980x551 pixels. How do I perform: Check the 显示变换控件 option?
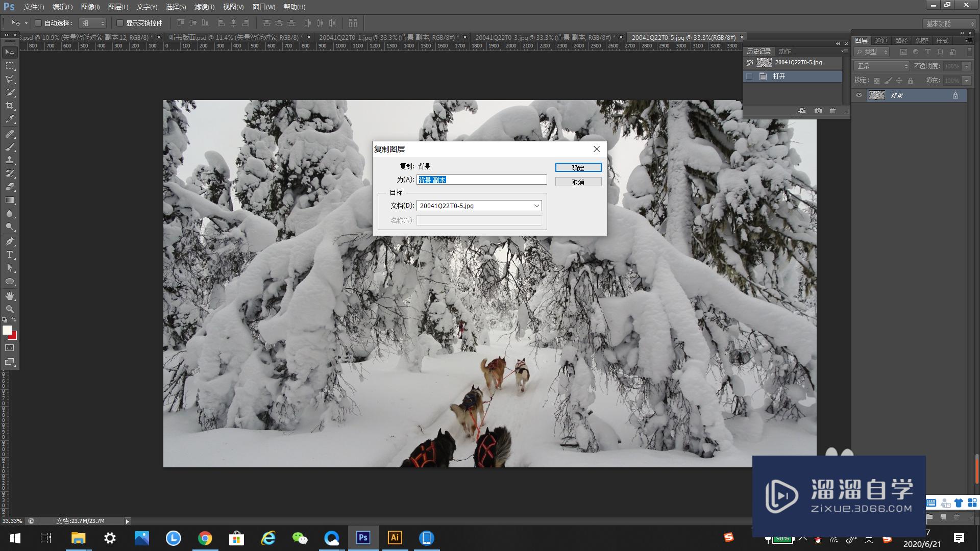pyautogui.click(x=120, y=23)
